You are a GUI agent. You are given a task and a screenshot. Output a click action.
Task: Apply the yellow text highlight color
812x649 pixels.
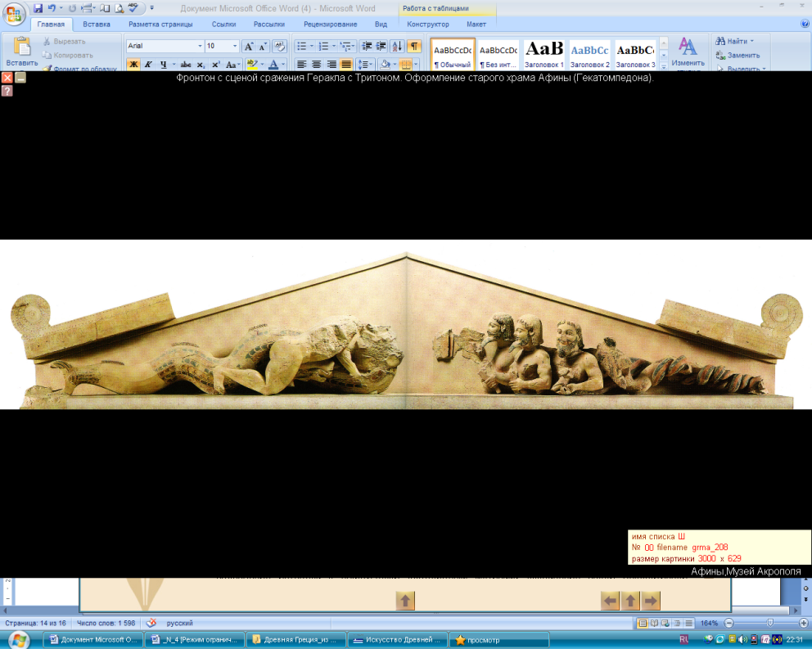[252, 64]
